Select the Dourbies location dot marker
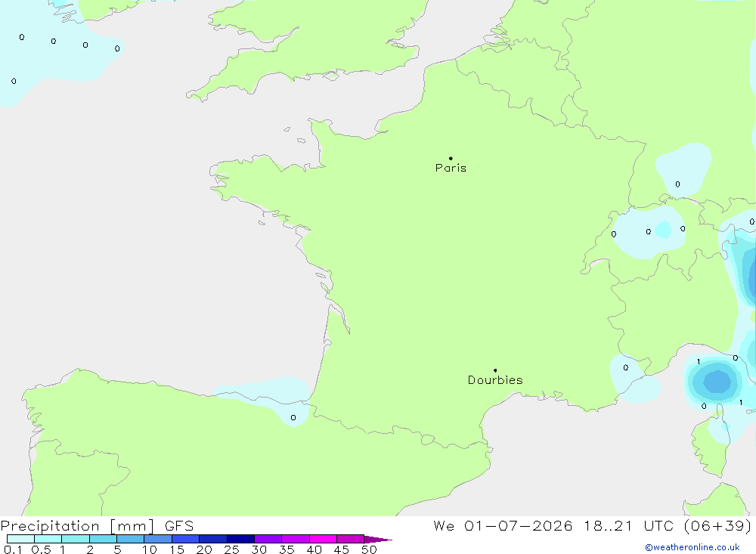This screenshot has width=756, height=554. (x=495, y=370)
